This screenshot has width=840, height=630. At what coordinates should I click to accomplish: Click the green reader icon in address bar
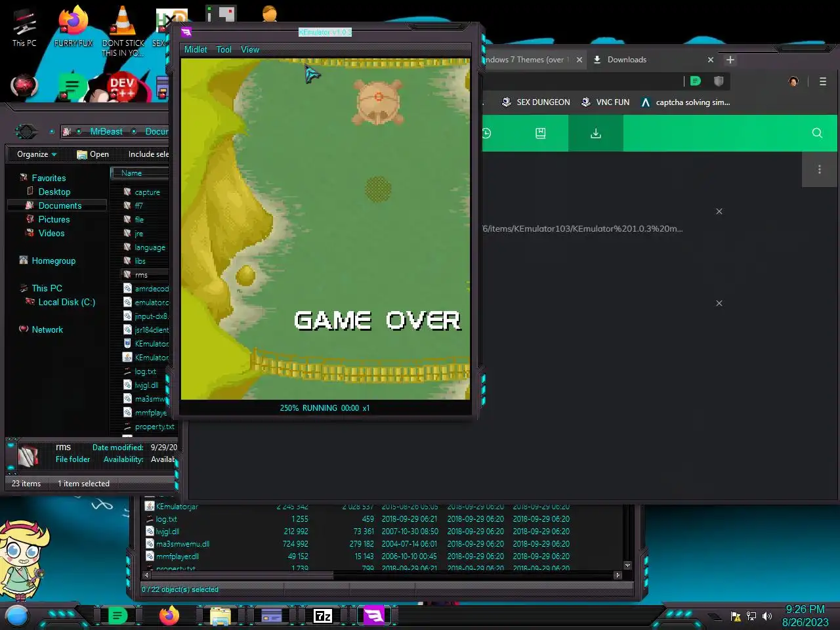[x=696, y=81]
